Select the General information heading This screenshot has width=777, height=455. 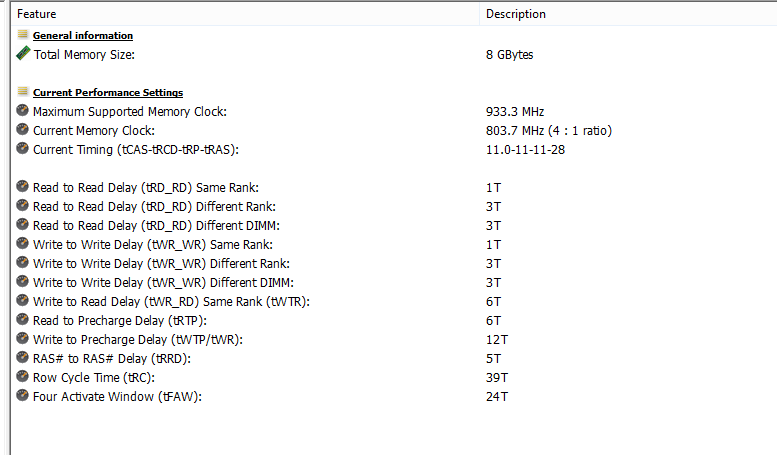pos(83,36)
